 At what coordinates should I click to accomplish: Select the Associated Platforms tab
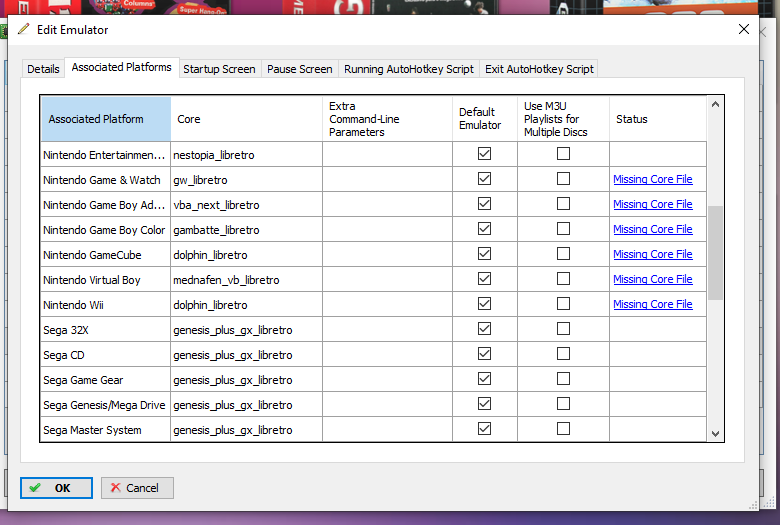[121, 67]
